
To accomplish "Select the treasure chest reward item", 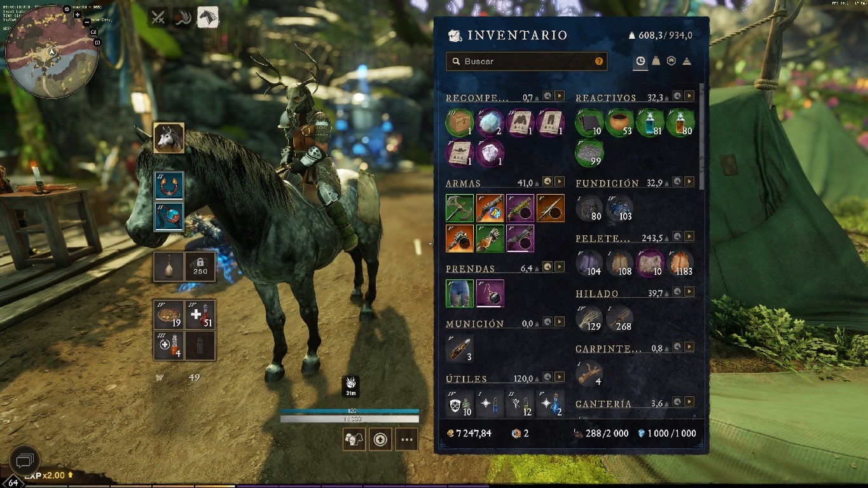I will pyautogui.click(x=459, y=123).
